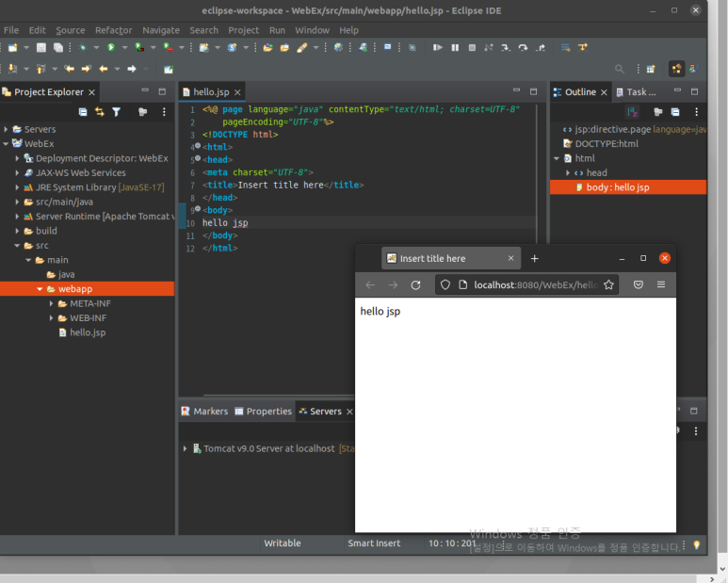Click the Open Type folder icon
This screenshot has height=583, width=728.
coord(267,47)
